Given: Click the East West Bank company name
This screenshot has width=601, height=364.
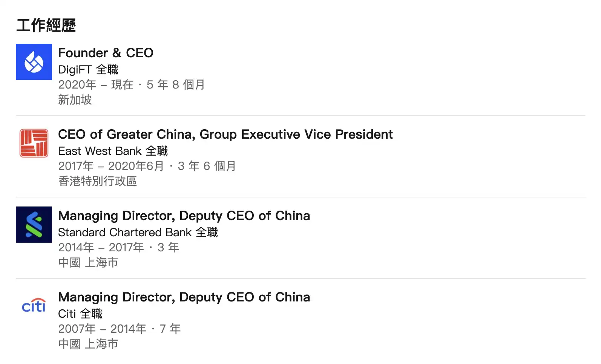Looking at the screenshot, I should [100, 151].
